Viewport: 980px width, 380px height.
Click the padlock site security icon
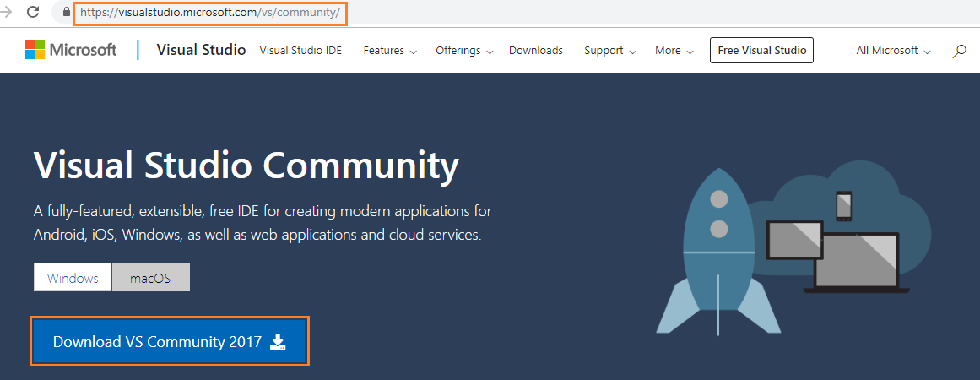[x=66, y=12]
